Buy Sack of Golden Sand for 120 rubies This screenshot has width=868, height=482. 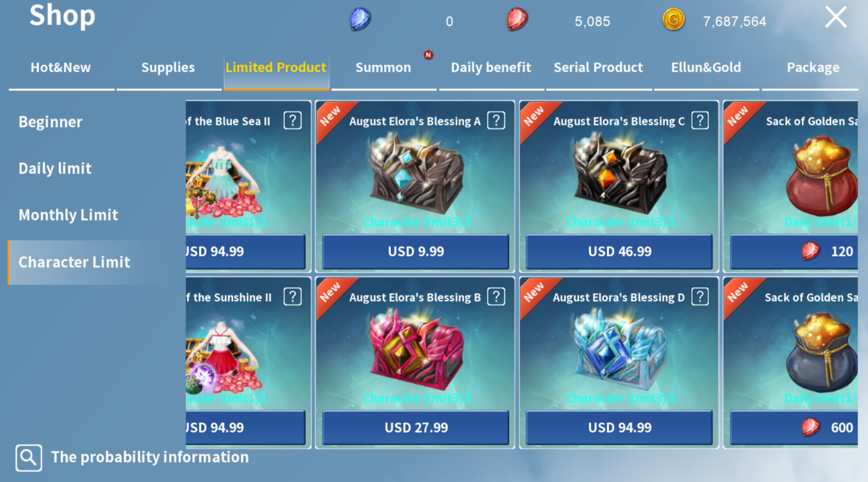(x=794, y=251)
